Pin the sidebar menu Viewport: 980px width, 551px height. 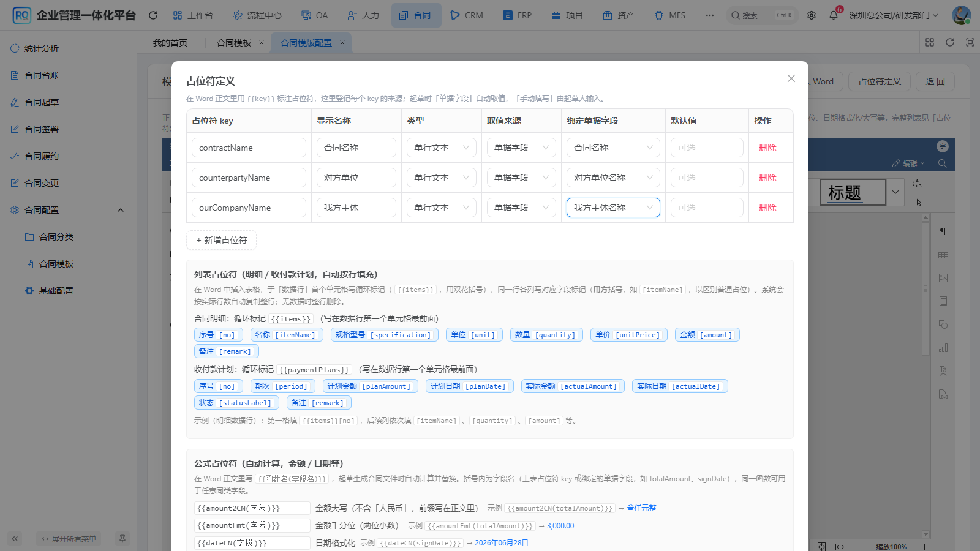123,539
